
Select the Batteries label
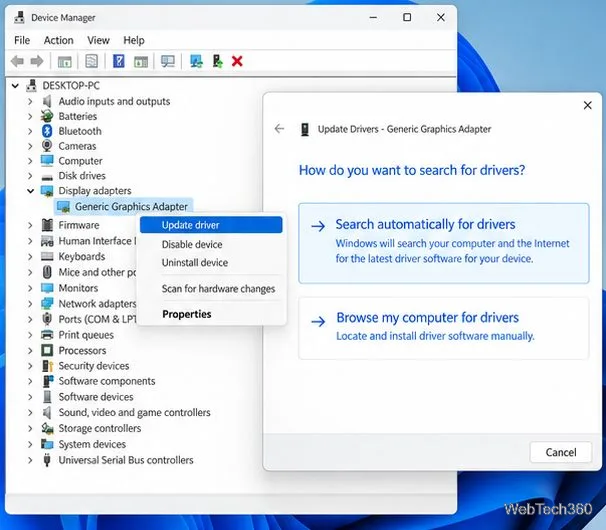[x=78, y=116]
